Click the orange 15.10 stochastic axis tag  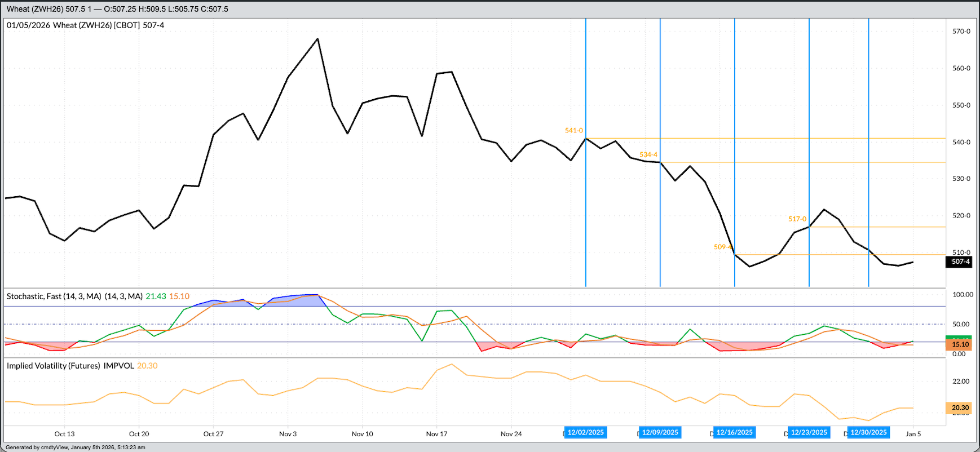click(x=960, y=344)
